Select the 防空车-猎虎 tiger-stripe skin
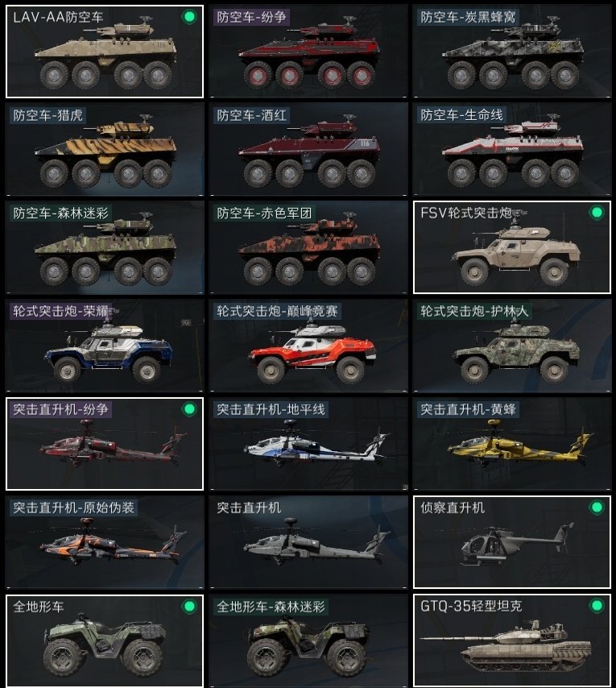Screen dimensions: 616x688 tap(105, 149)
